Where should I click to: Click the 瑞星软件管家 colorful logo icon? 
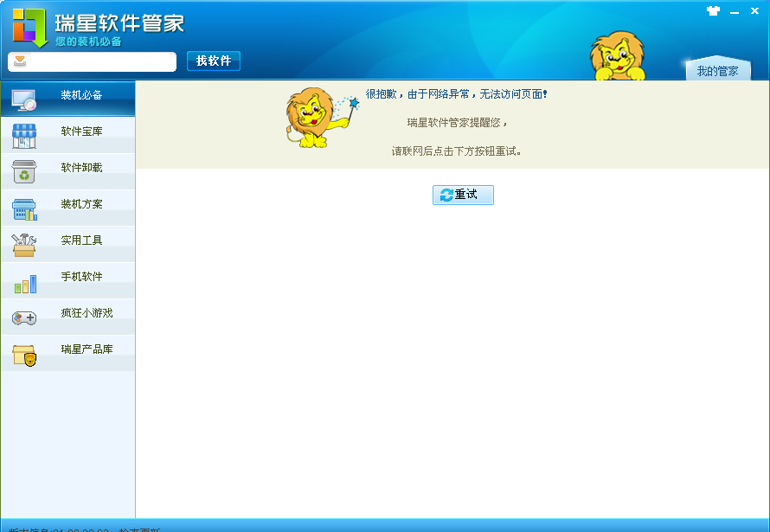[29, 28]
